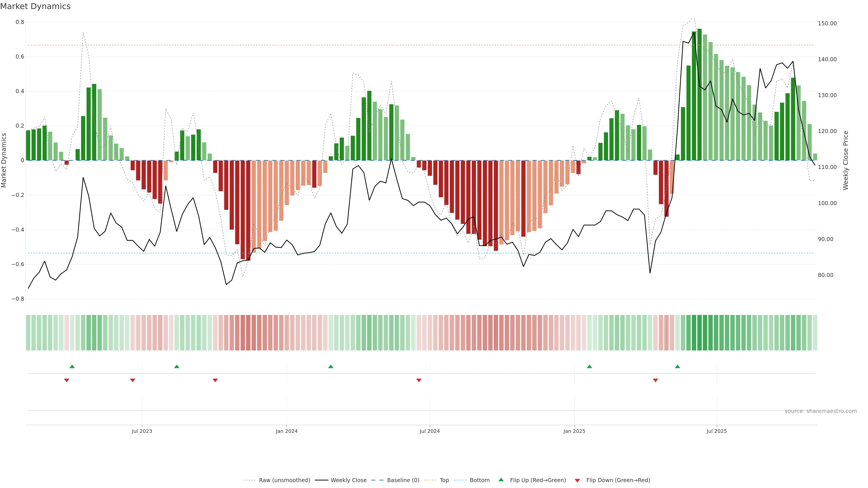Click the red triangle icon in the legend
This screenshot has height=488, width=868.
[577, 481]
